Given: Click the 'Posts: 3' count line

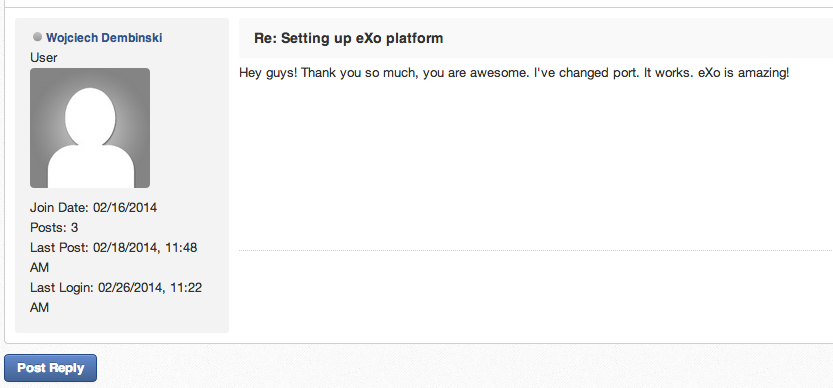Looking at the screenshot, I should (54, 227).
